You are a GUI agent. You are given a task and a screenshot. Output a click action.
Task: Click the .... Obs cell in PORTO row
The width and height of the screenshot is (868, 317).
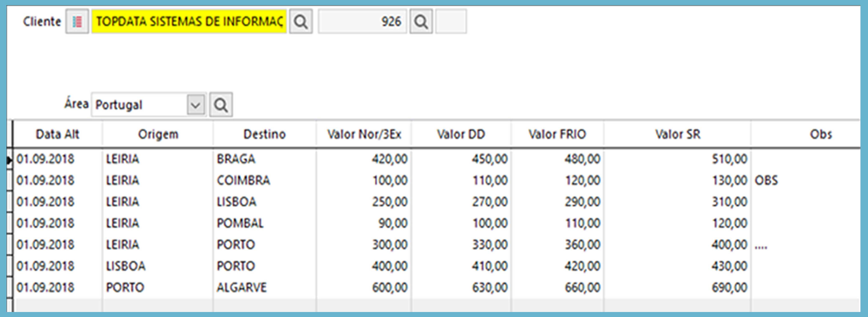pyautogui.click(x=806, y=245)
